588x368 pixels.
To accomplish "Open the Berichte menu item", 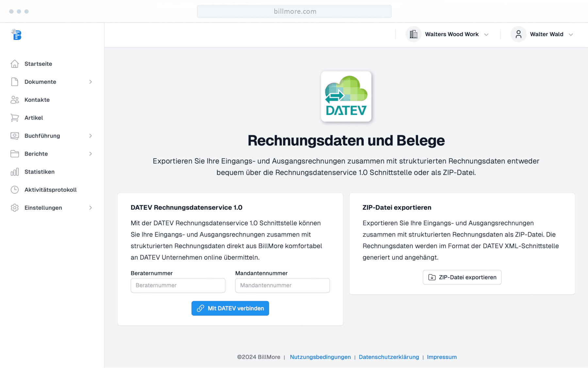I will (x=36, y=154).
